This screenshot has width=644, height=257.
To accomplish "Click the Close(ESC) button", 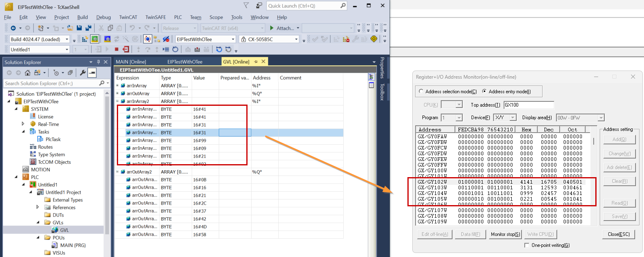I will click(618, 234).
